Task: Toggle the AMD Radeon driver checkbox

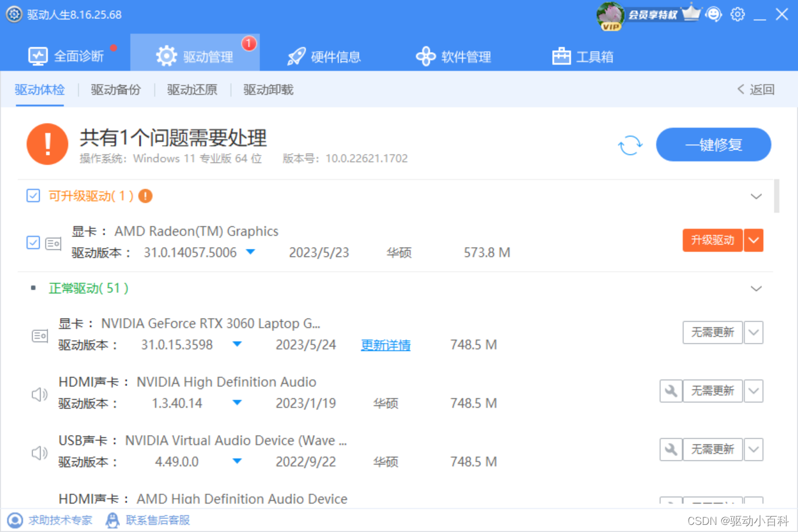Action: pyautogui.click(x=33, y=242)
